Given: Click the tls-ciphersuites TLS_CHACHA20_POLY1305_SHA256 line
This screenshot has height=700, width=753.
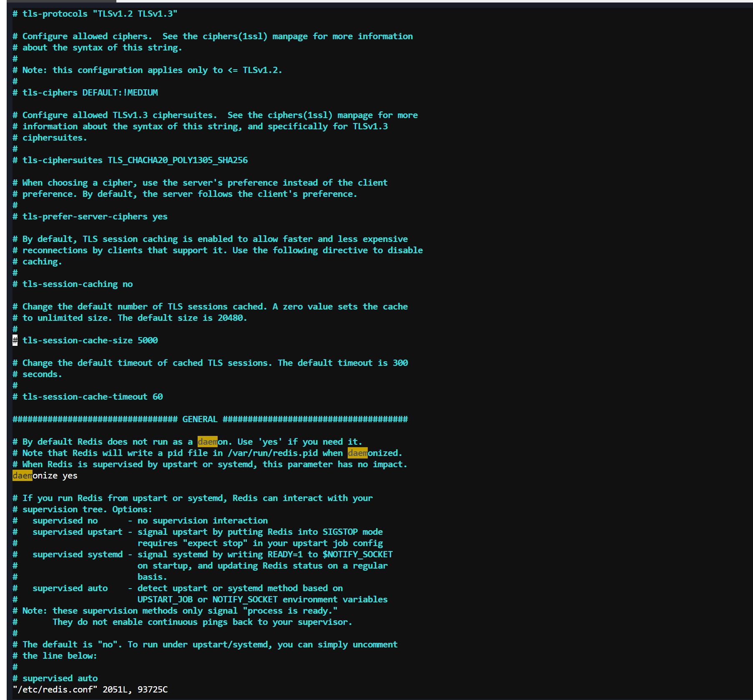Looking at the screenshot, I should coord(130,160).
